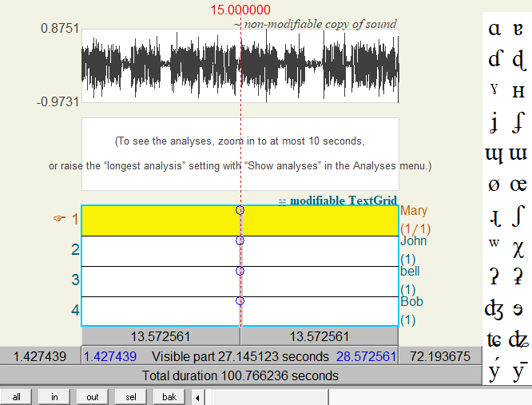Viewport: 532px width, 405px height.
Task: Click boundary circle on John tier
Action: click(240, 240)
